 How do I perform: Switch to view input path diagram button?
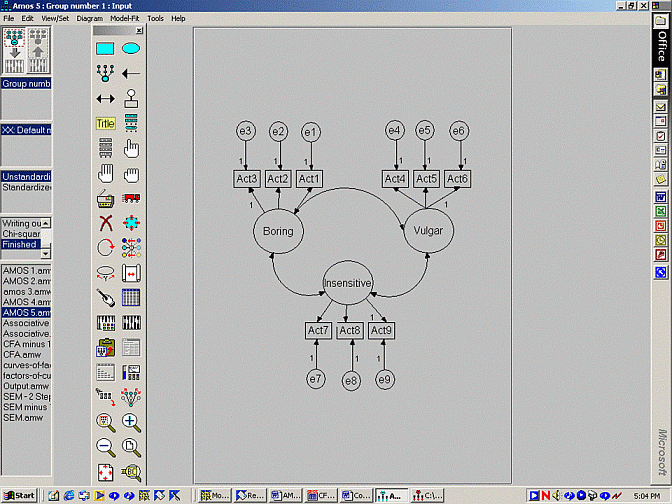pyautogui.click(x=15, y=48)
